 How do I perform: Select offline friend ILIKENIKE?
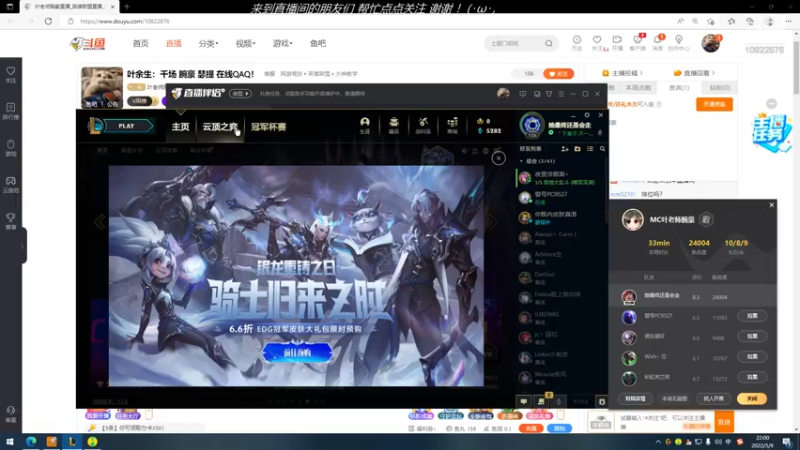(560, 318)
